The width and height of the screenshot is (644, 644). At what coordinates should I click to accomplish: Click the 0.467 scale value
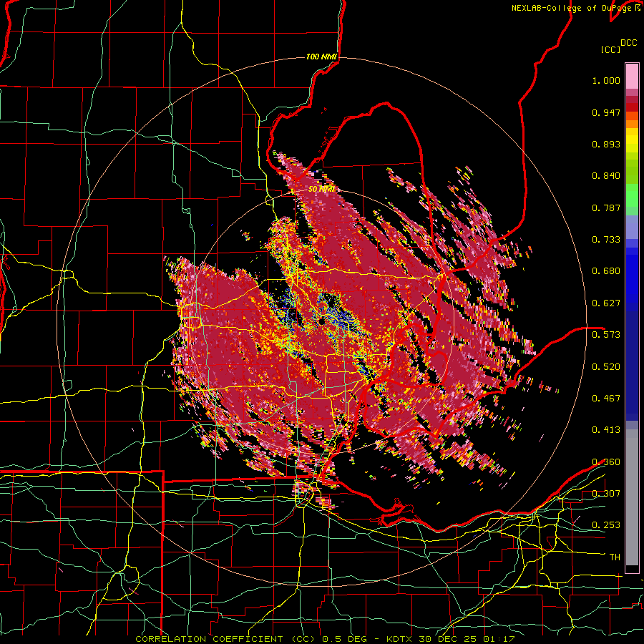pos(606,399)
